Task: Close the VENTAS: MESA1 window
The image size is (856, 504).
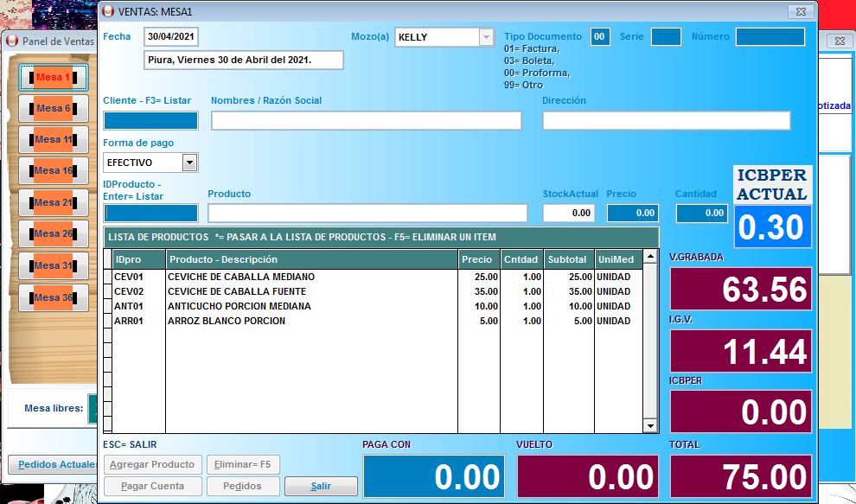Action: pos(802,10)
